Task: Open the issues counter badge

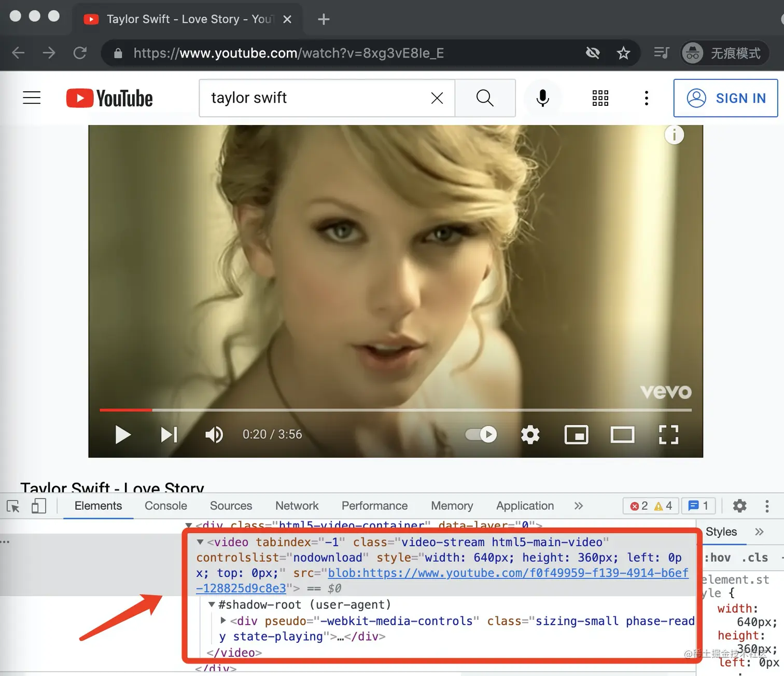Action: (x=698, y=506)
